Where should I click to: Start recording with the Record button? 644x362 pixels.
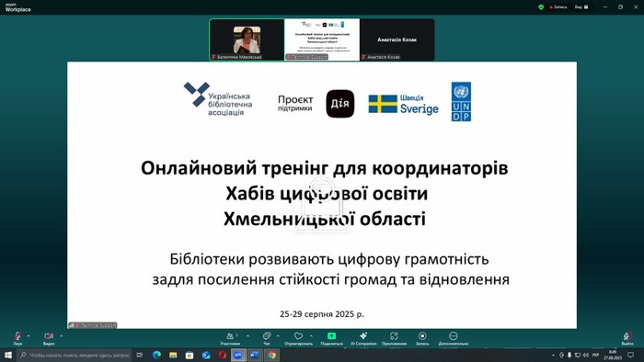422,338
